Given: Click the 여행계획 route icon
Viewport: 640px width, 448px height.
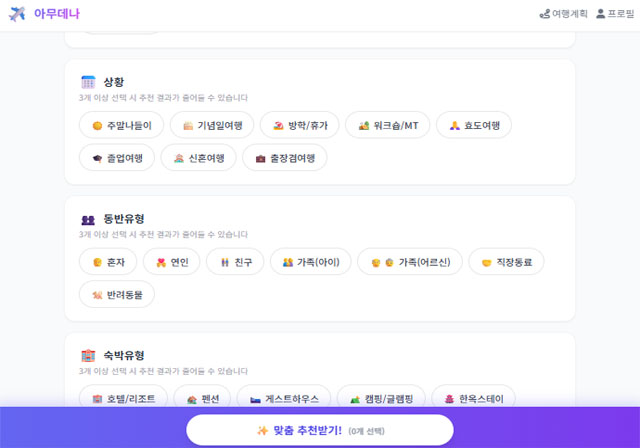Looking at the screenshot, I should pyautogui.click(x=544, y=14).
